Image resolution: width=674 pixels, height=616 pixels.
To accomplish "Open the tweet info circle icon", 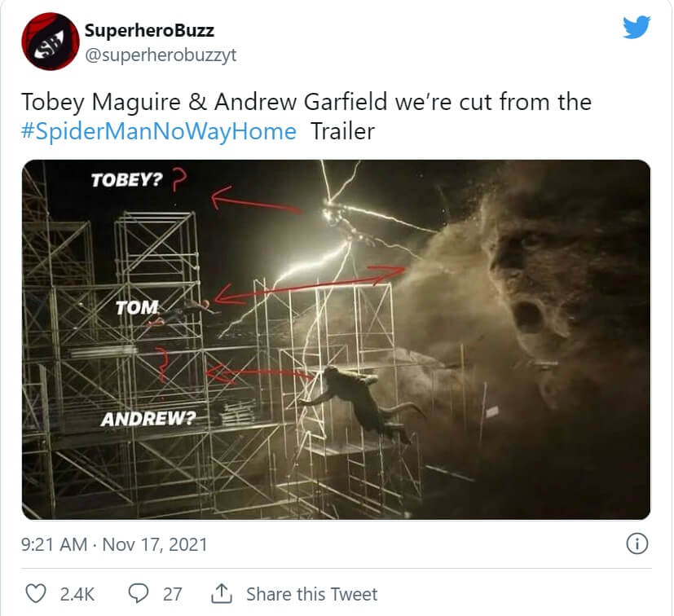I will (637, 543).
